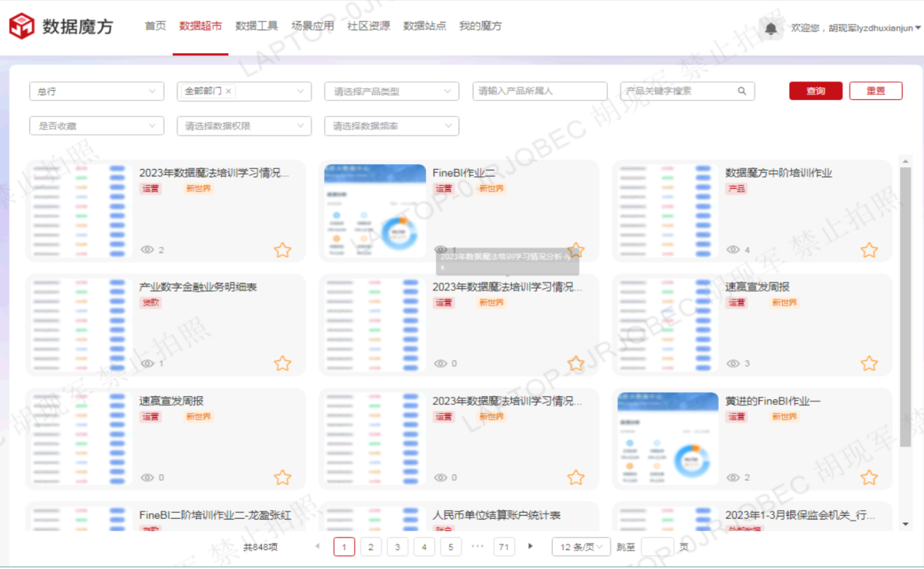Open the 黄进的FineBI作业一 thumbnail
The height and width of the screenshot is (569, 924).
668,439
